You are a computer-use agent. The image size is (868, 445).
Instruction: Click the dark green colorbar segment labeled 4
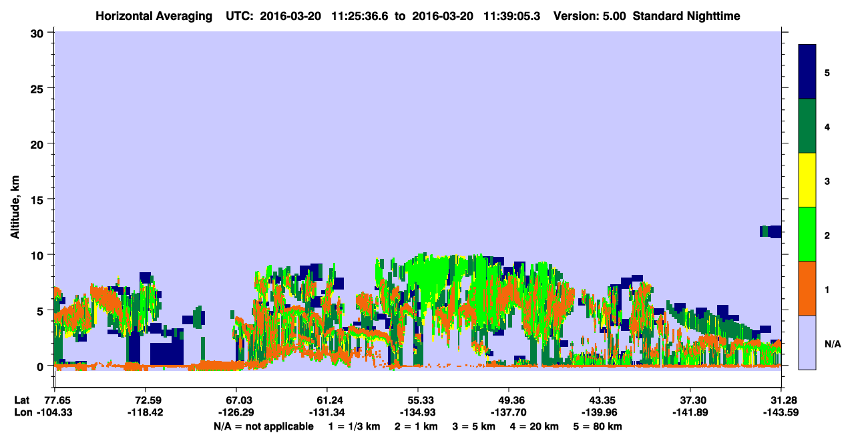tap(807, 126)
